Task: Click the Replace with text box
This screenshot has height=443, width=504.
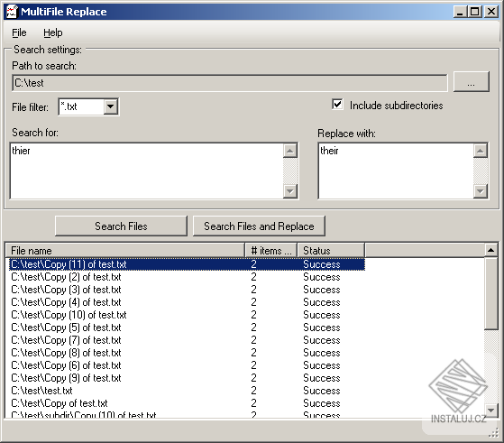Action: click(x=396, y=171)
